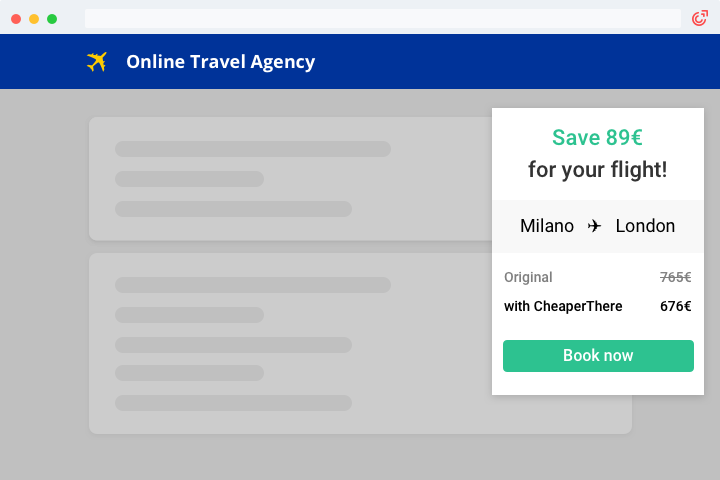720x480 pixels.
Task: Open the Online Travel Agency site title
Action: [220, 62]
